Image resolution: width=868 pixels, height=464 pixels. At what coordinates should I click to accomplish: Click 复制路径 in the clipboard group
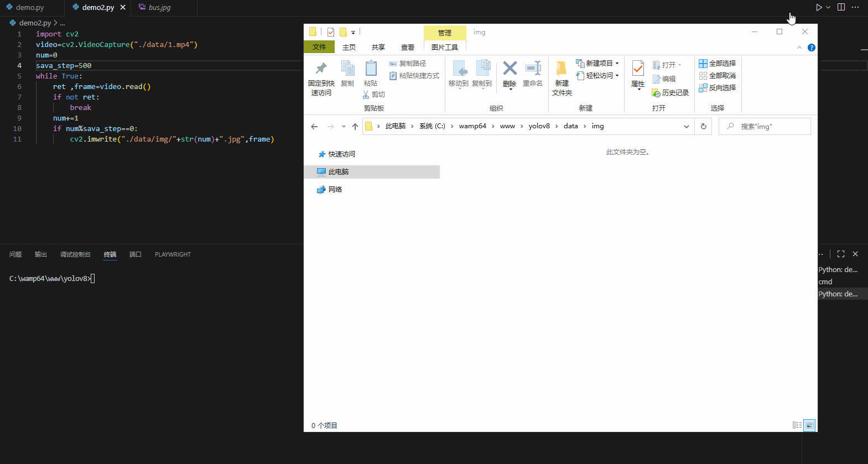[408, 64]
